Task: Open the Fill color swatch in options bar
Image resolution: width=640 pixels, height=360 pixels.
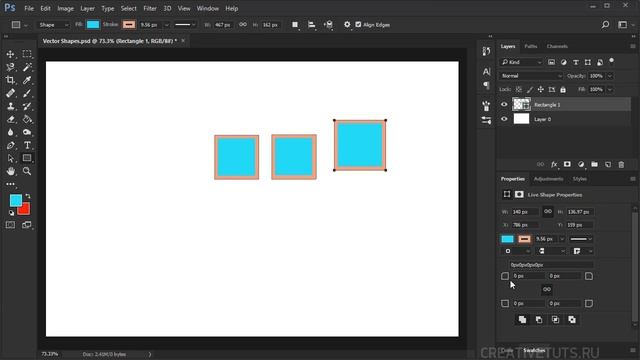Action: (93, 24)
